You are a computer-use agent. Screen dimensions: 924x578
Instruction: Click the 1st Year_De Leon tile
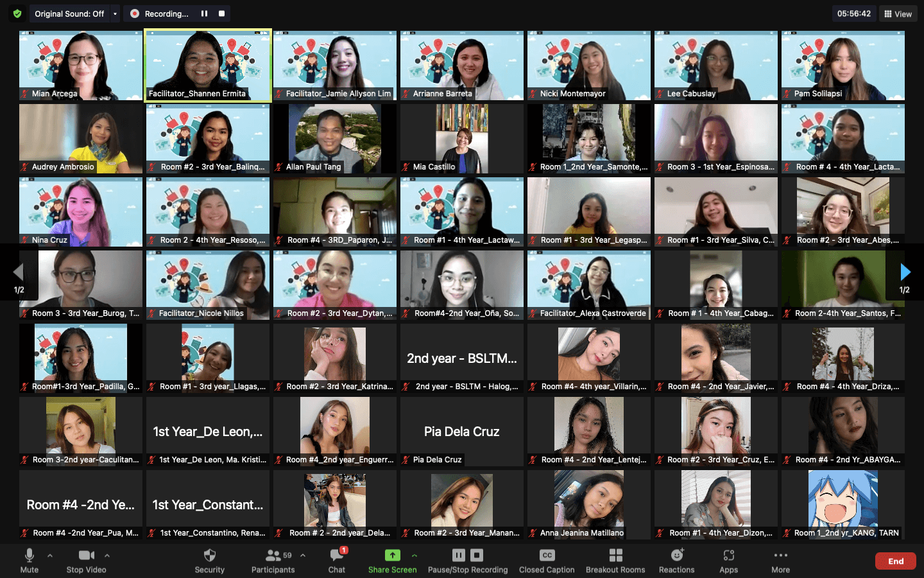[x=208, y=432]
